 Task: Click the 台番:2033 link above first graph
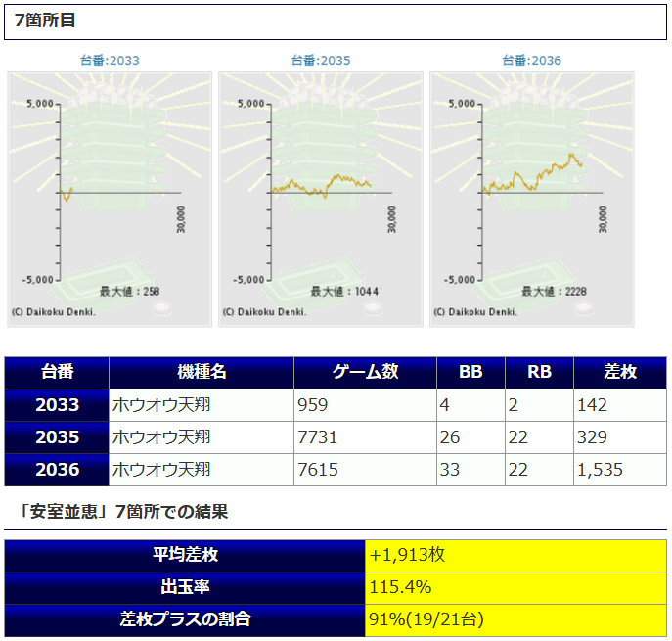click(x=110, y=60)
